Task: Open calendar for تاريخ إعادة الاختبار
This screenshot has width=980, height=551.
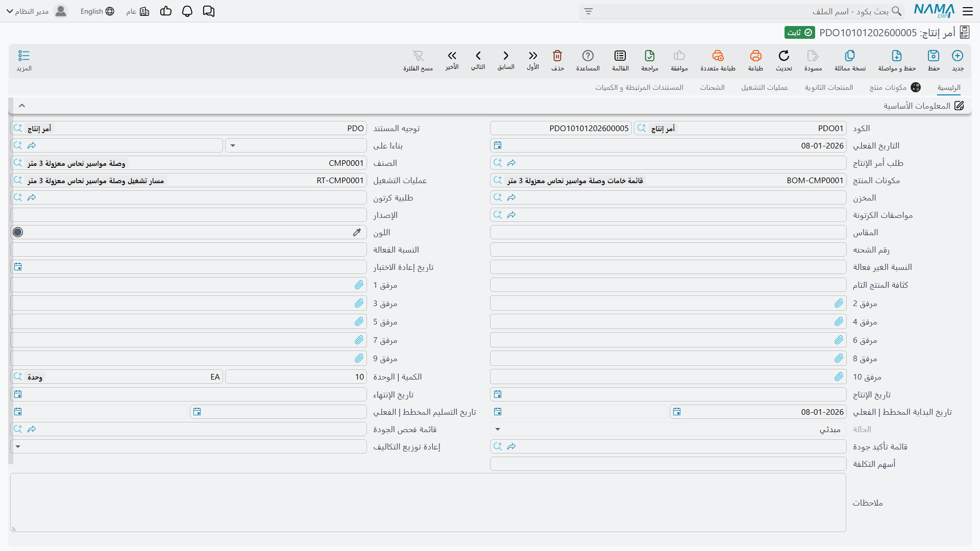Action: click(18, 267)
